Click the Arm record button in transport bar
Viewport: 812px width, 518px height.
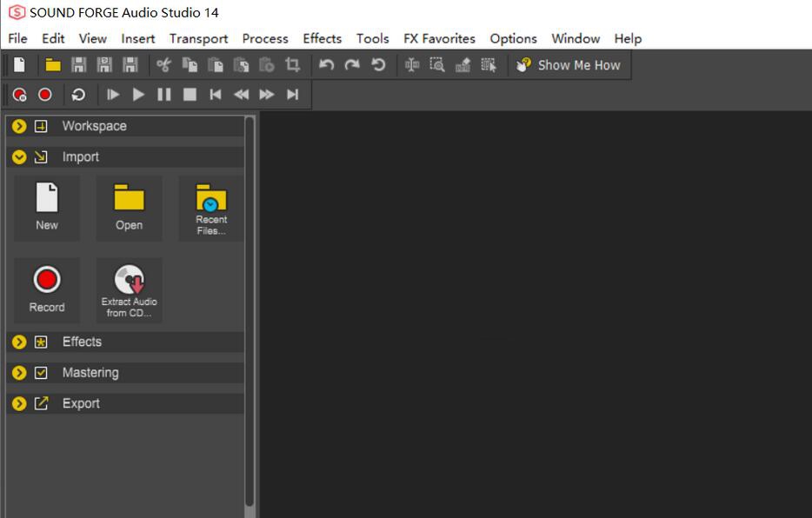point(20,95)
